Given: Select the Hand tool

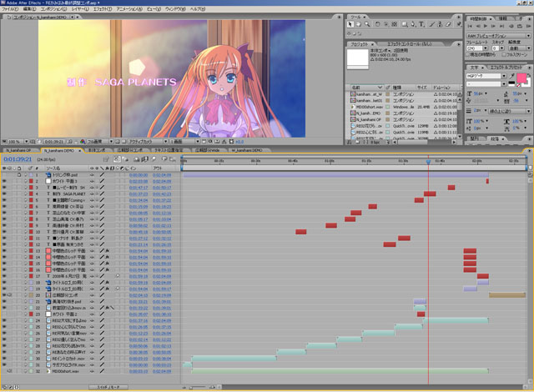Looking at the screenshot, I should pyautogui.click(x=358, y=24).
